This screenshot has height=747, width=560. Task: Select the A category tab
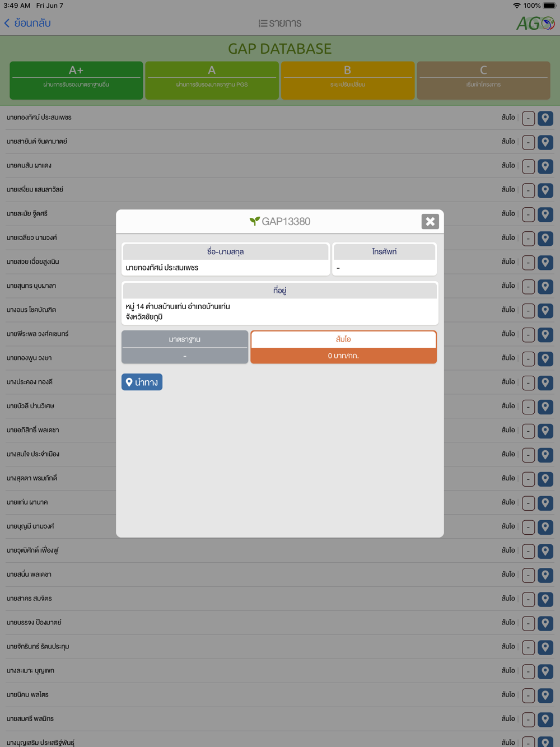click(x=212, y=81)
